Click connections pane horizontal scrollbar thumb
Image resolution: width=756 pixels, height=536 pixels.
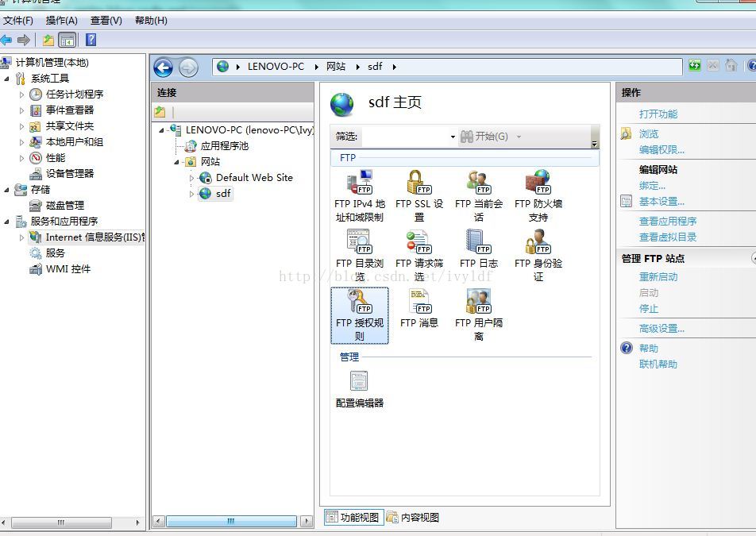(x=231, y=521)
